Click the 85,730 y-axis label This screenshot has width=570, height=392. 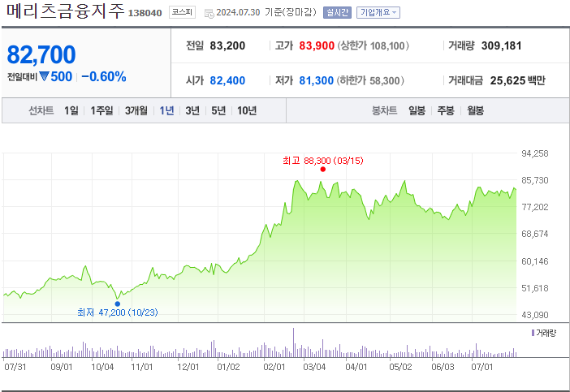(x=535, y=180)
